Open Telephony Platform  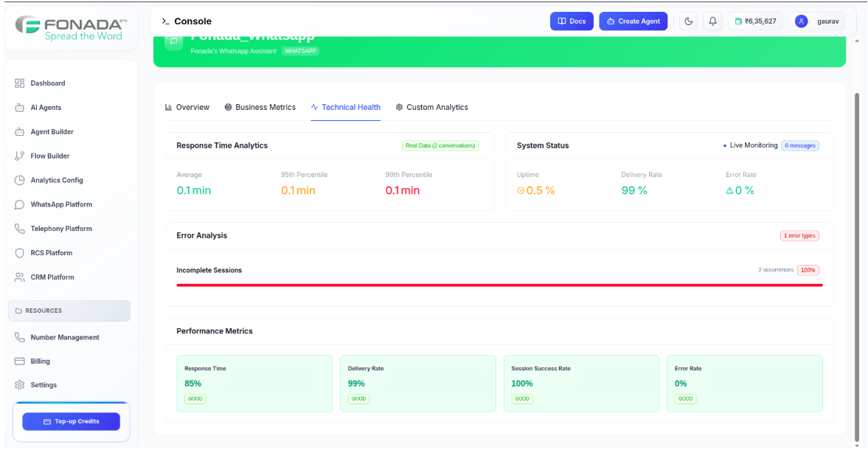61,229
